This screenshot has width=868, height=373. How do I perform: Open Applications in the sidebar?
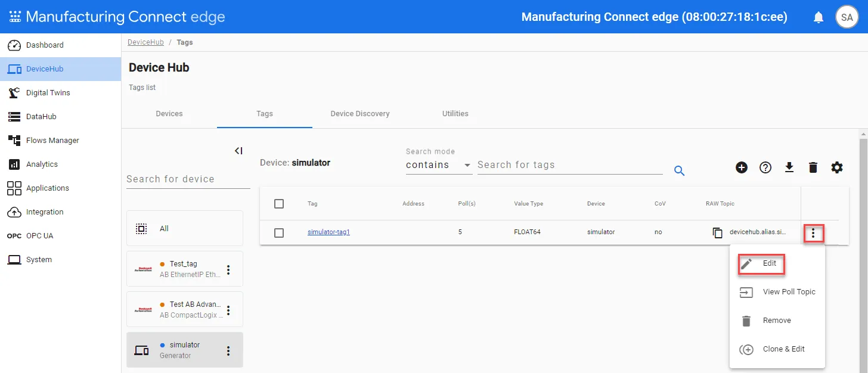[x=60, y=188]
